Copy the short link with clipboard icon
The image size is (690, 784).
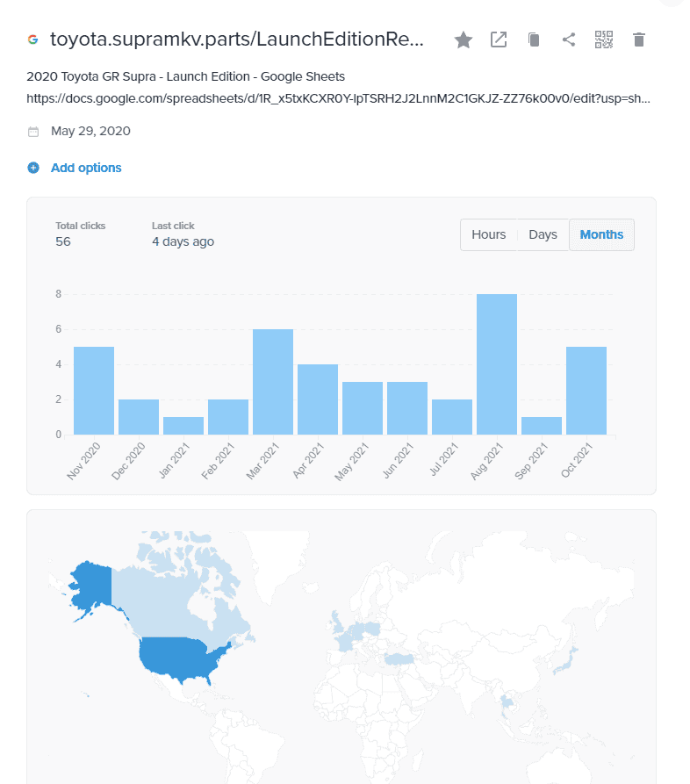(534, 40)
